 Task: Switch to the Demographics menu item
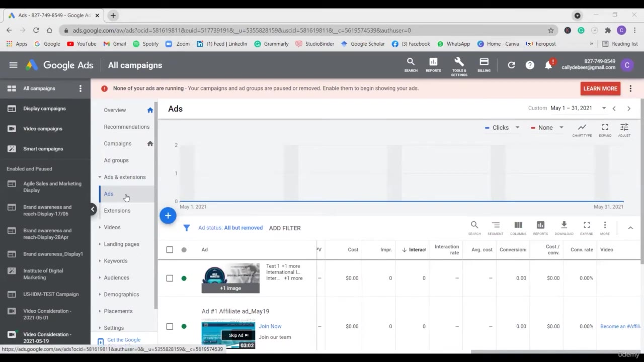click(122, 294)
